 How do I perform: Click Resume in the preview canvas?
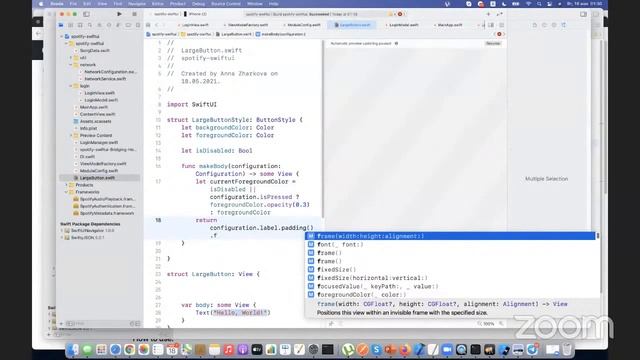pyautogui.click(x=493, y=43)
